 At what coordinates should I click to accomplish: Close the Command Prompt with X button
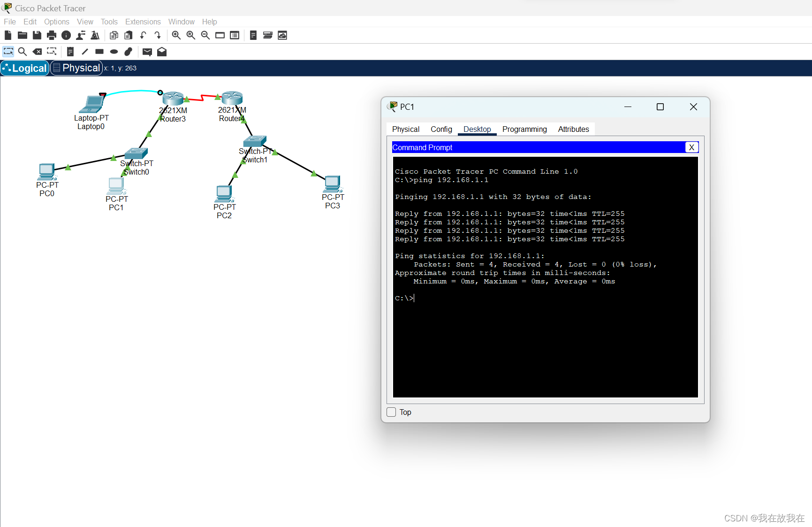[691, 147]
